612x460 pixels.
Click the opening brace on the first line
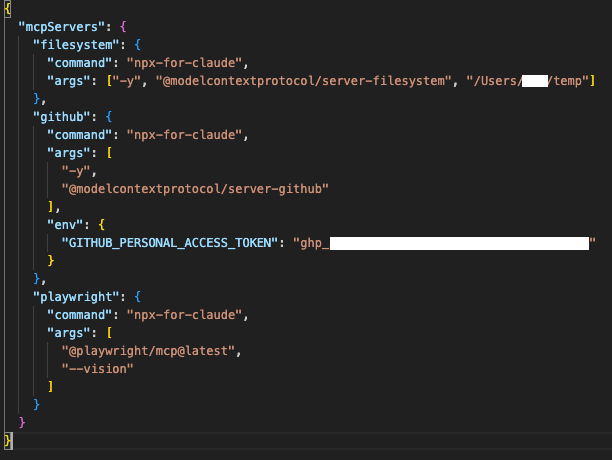[x=8, y=8]
